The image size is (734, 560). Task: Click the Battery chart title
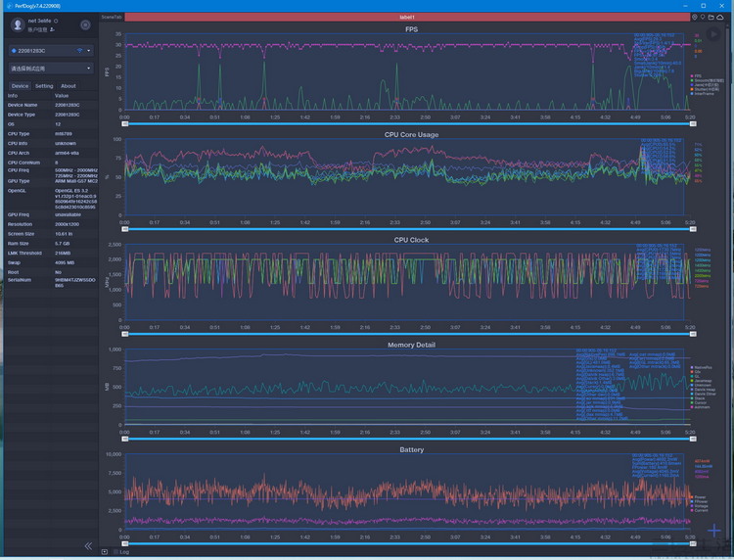pyautogui.click(x=411, y=450)
